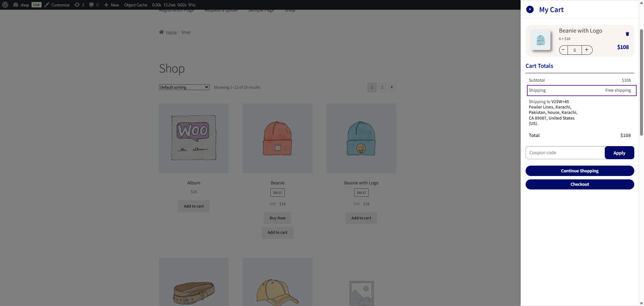Click the Coupon code input field

click(x=565, y=152)
